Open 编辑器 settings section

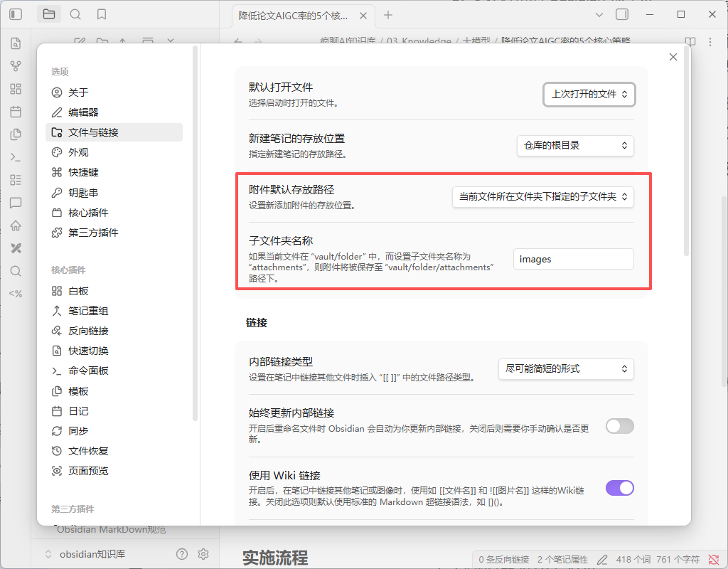coord(114,112)
